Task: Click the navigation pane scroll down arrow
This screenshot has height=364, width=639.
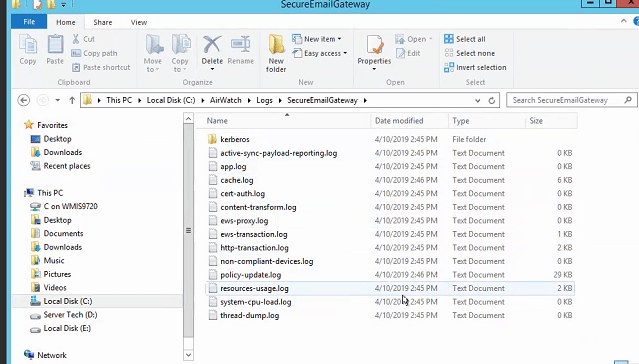Action: click(188, 355)
